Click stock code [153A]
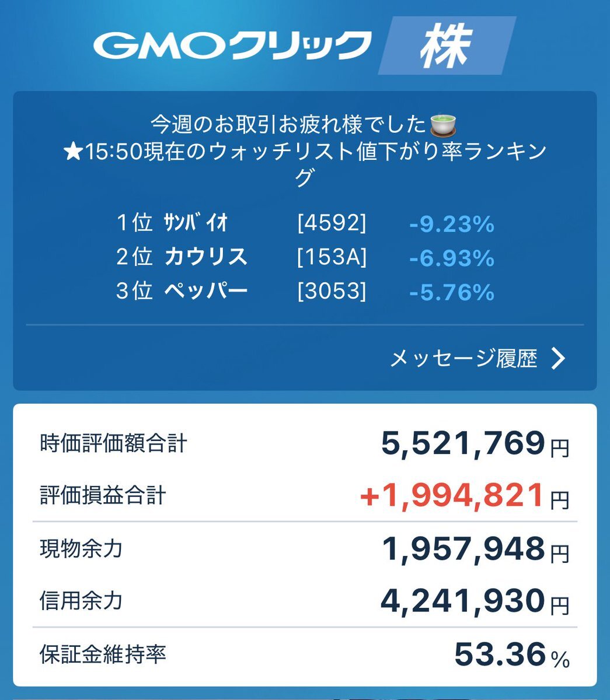610x700 pixels. tap(332, 257)
